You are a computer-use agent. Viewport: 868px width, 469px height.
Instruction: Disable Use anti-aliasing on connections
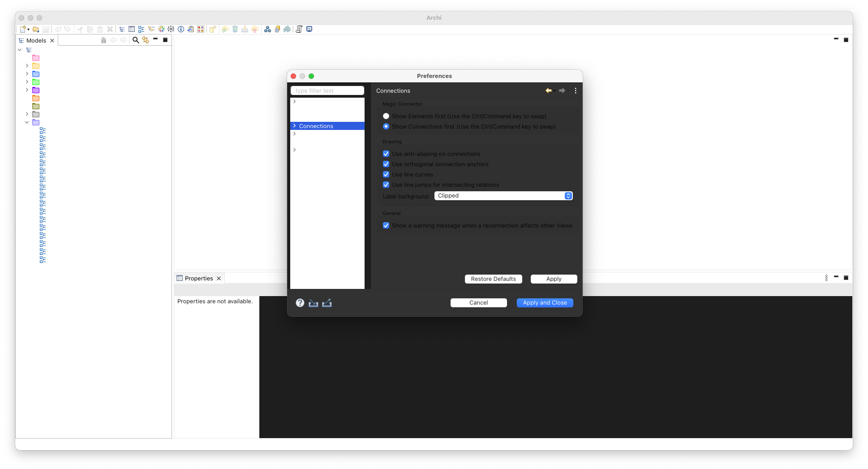[x=386, y=154]
